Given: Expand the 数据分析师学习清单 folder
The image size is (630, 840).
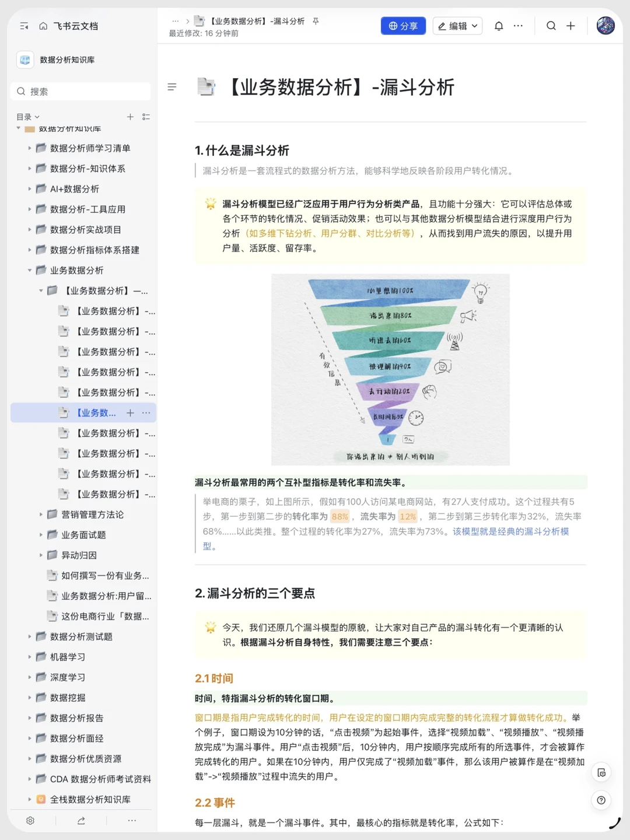Looking at the screenshot, I should click(30, 148).
